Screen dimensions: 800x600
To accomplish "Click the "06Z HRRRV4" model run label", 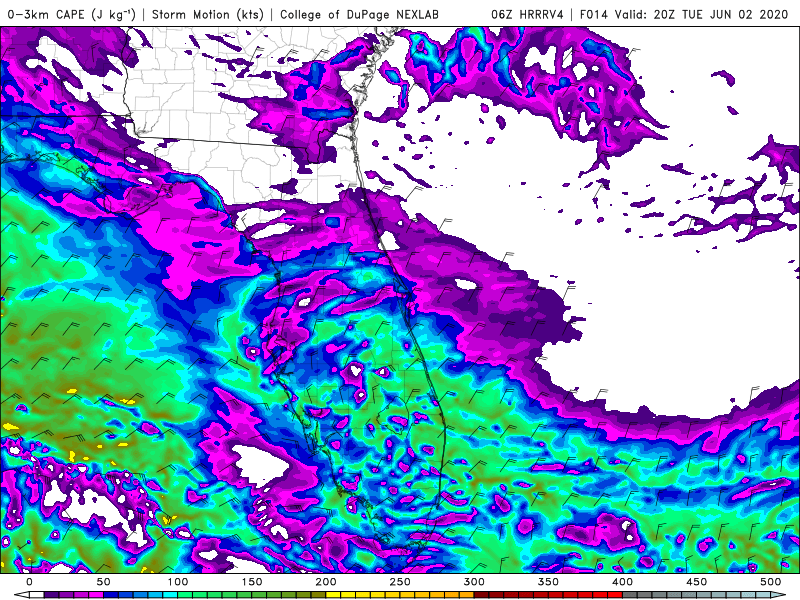I will 527,14.
